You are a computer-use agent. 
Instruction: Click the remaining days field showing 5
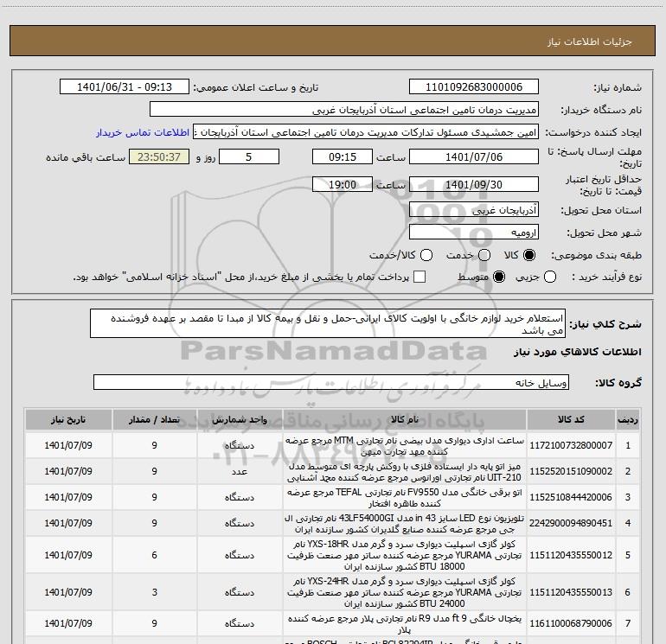[x=249, y=157]
